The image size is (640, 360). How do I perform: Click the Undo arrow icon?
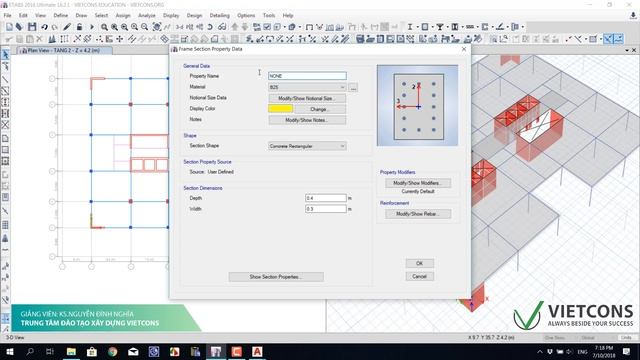(x=44, y=27)
